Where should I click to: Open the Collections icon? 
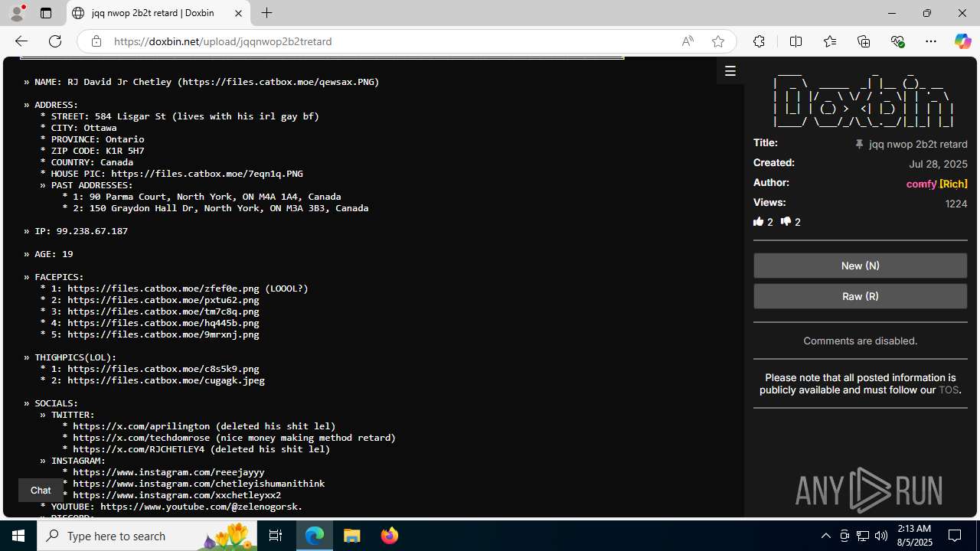pyautogui.click(x=864, y=41)
